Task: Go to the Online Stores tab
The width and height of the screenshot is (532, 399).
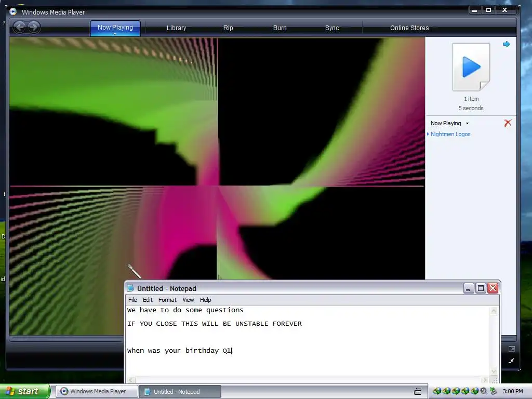Action: [x=409, y=28]
